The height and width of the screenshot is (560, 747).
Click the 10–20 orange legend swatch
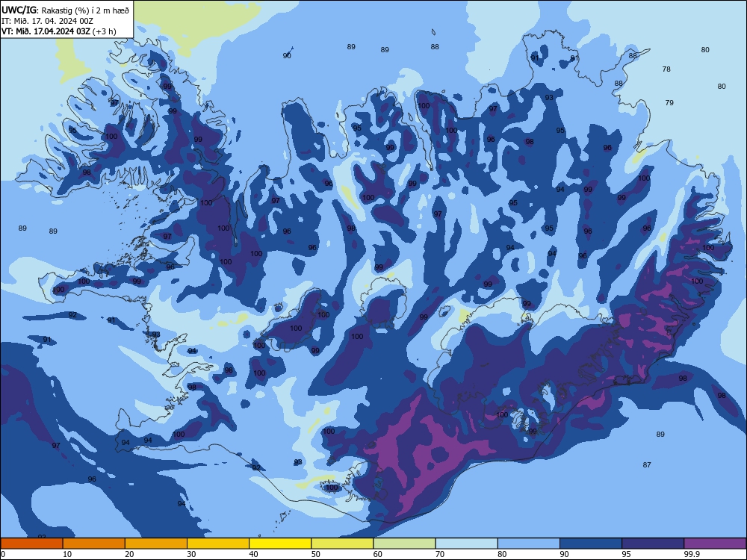pos(94,544)
